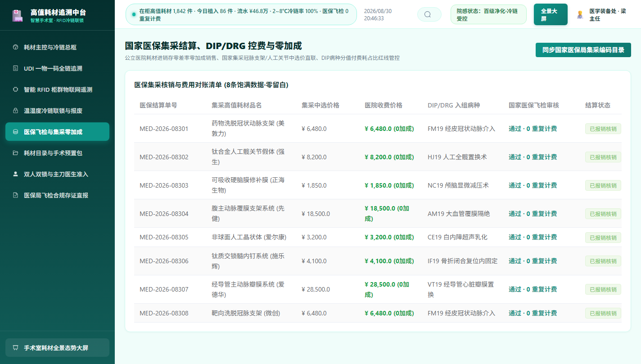641x364 pixels.
Task: Open UDI 一物一码全链追溯 menu item
Action: point(57,68)
